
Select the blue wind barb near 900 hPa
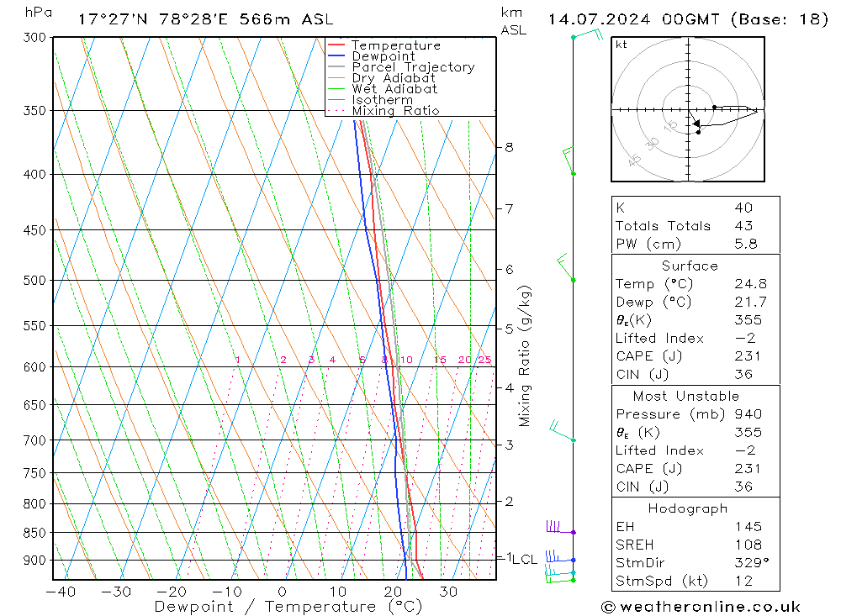[x=557, y=556]
